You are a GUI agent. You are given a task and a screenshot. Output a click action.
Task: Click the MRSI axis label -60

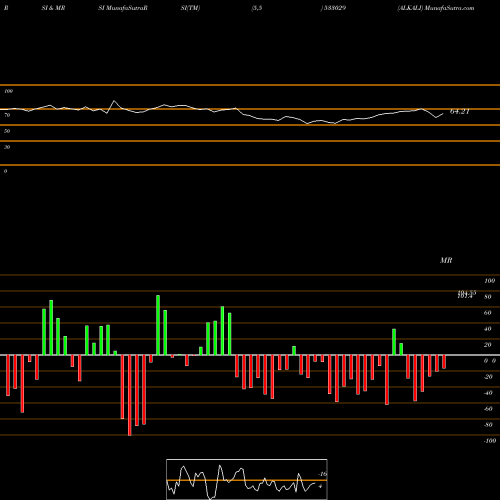488,409
